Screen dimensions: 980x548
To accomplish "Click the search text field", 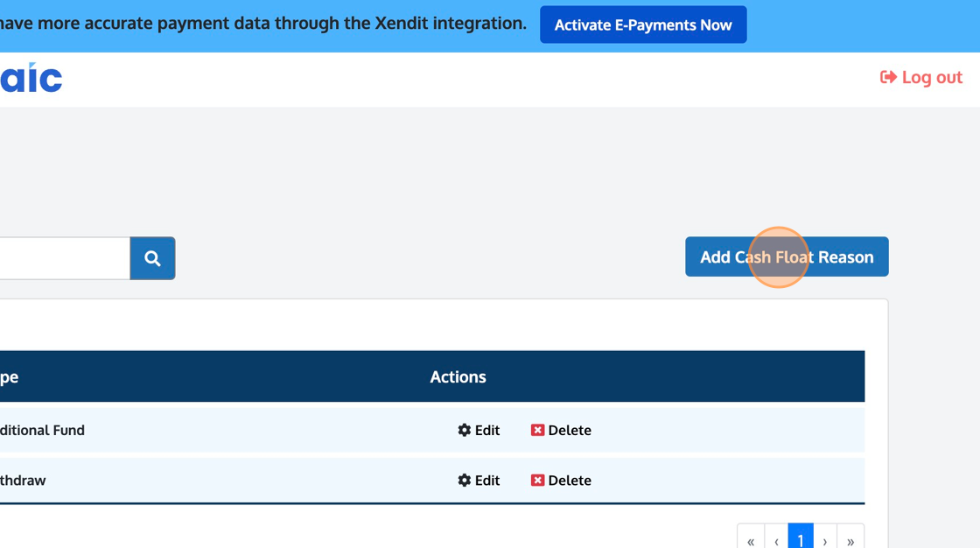I will [x=63, y=258].
